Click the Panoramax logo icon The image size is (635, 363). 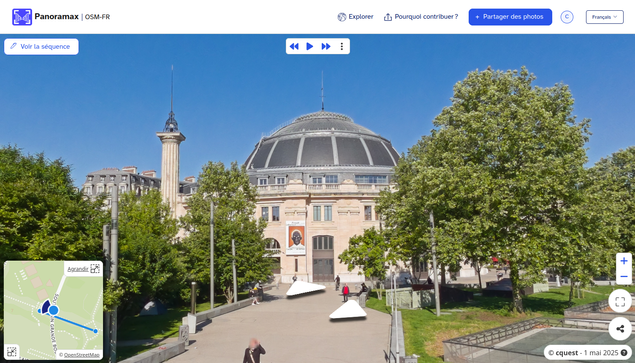pyautogui.click(x=22, y=17)
